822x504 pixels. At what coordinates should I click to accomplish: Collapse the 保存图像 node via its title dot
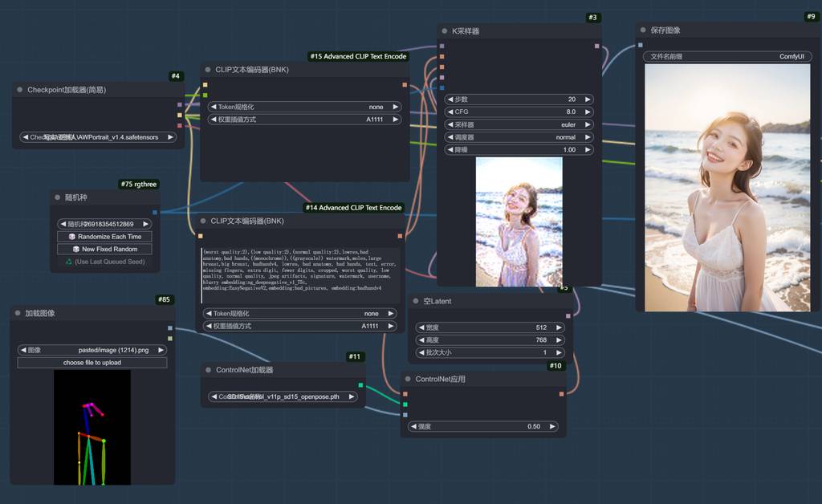coord(644,30)
